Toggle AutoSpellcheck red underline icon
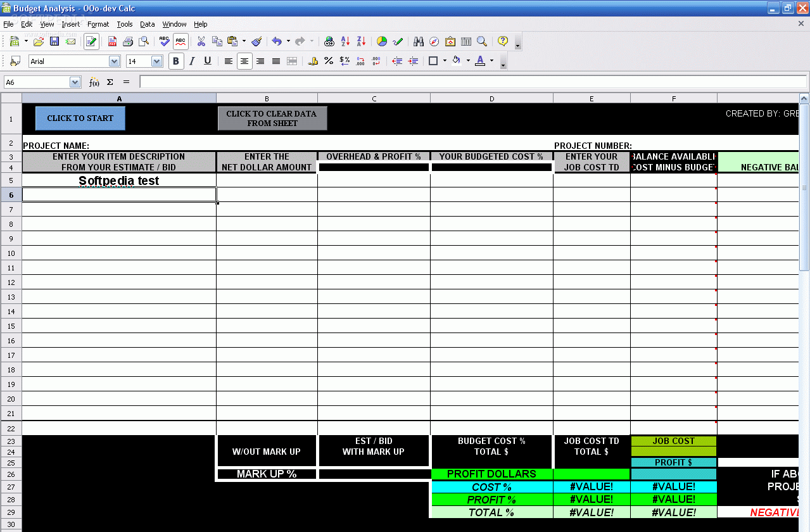This screenshot has height=532, width=810. [x=180, y=41]
